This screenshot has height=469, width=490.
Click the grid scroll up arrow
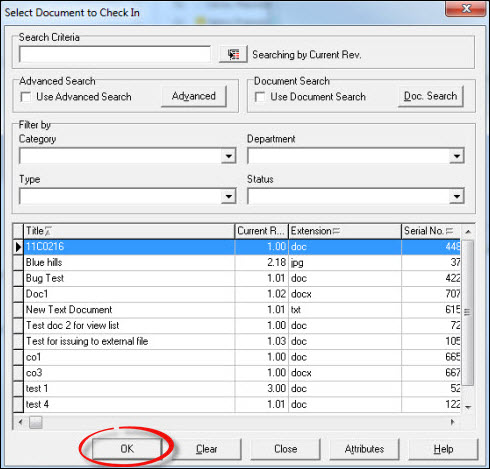coord(468,231)
